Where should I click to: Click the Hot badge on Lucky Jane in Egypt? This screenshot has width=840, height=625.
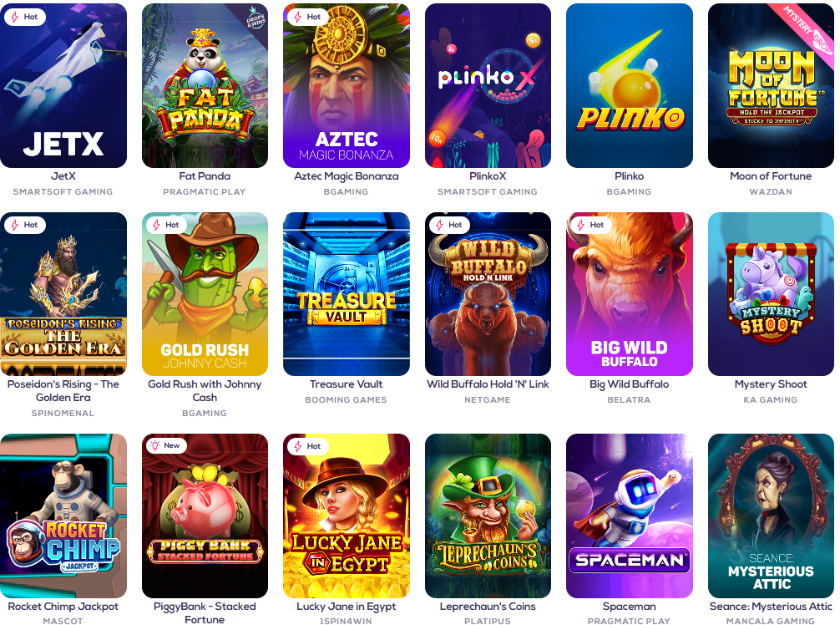coord(307,446)
